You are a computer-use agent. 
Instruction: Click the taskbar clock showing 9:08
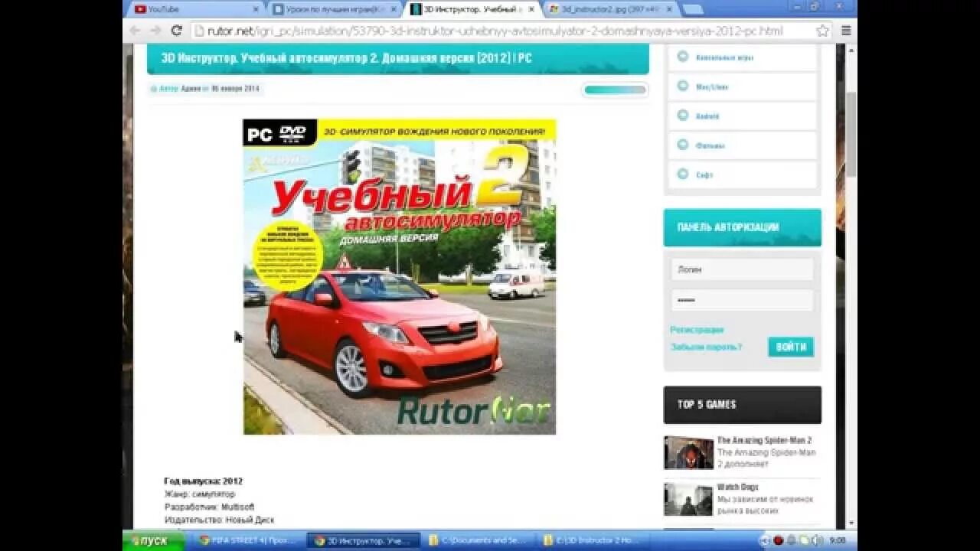(838, 540)
